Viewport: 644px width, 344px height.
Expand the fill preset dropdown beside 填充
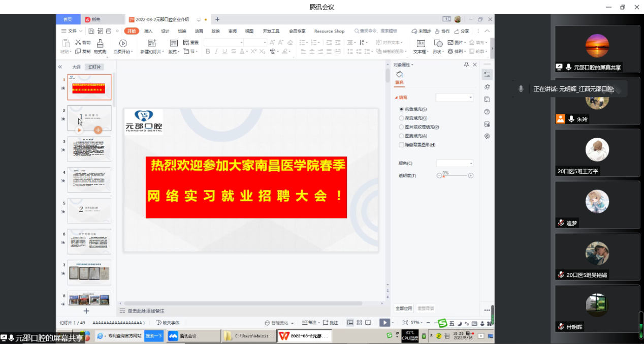click(x=455, y=98)
